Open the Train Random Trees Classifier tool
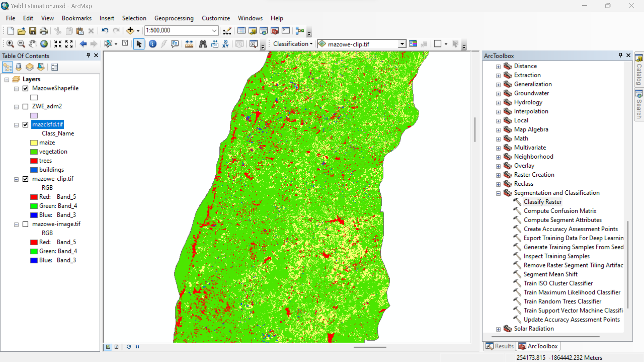The width and height of the screenshot is (644, 362). coord(562,301)
